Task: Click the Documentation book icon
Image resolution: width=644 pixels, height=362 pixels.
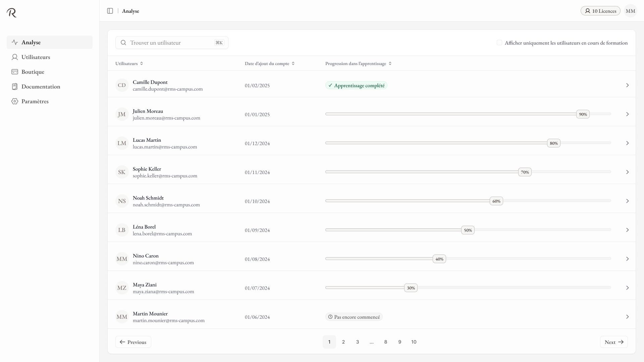Action: coord(15,86)
